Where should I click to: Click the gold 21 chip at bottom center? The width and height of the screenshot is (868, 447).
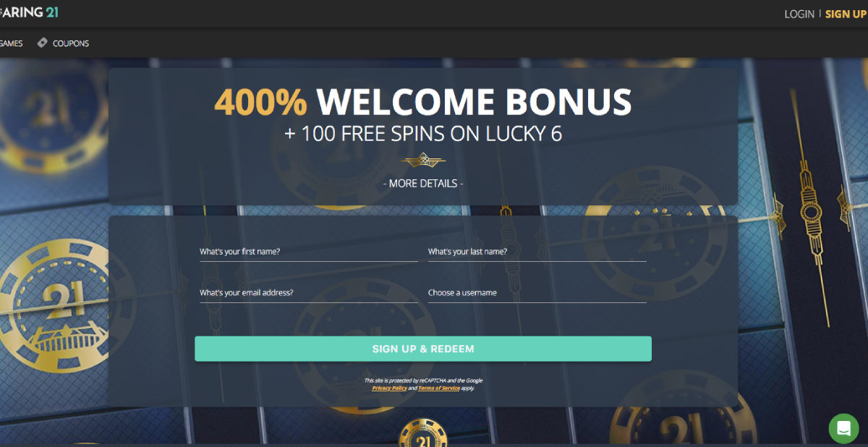click(x=422, y=434)
